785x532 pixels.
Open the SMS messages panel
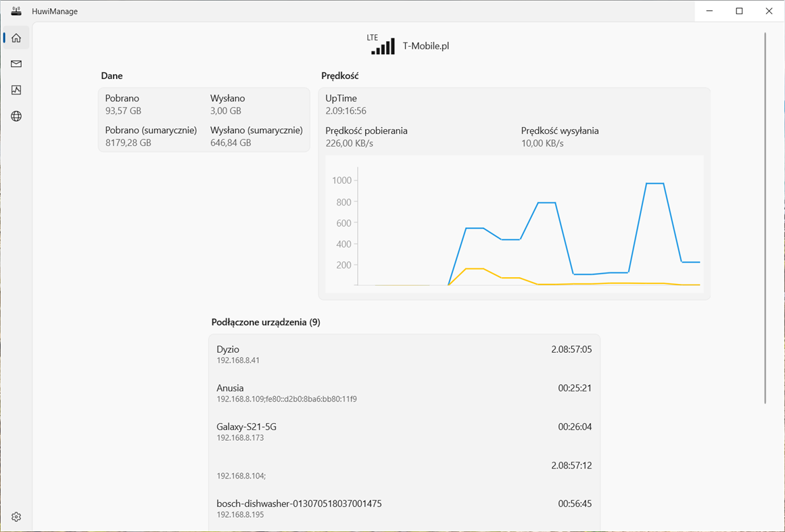pos(16,64)
